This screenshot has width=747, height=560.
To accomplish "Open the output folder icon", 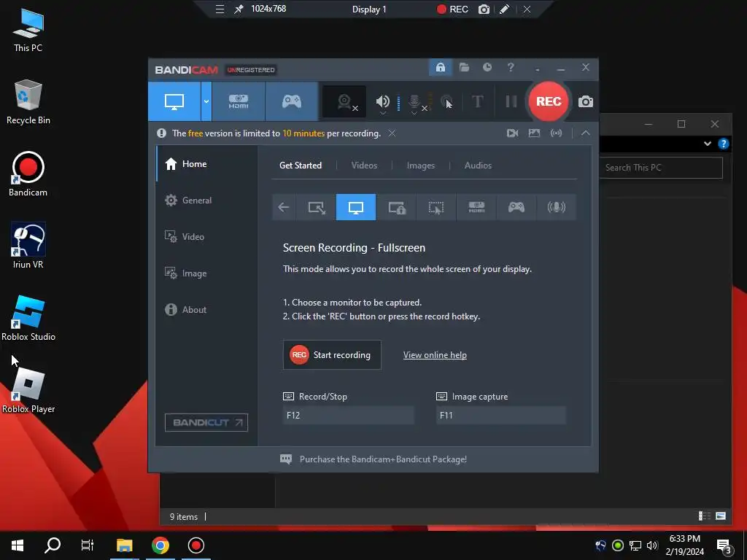I will click(464, 67).
